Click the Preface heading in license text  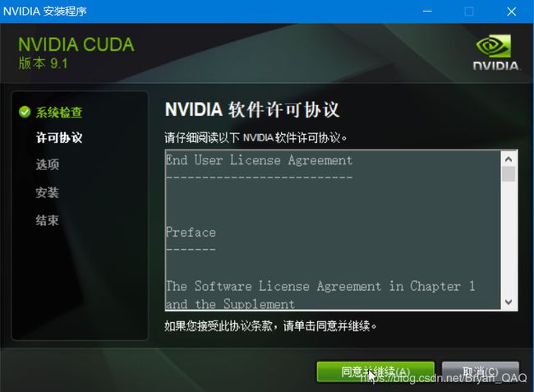point(191,233)
